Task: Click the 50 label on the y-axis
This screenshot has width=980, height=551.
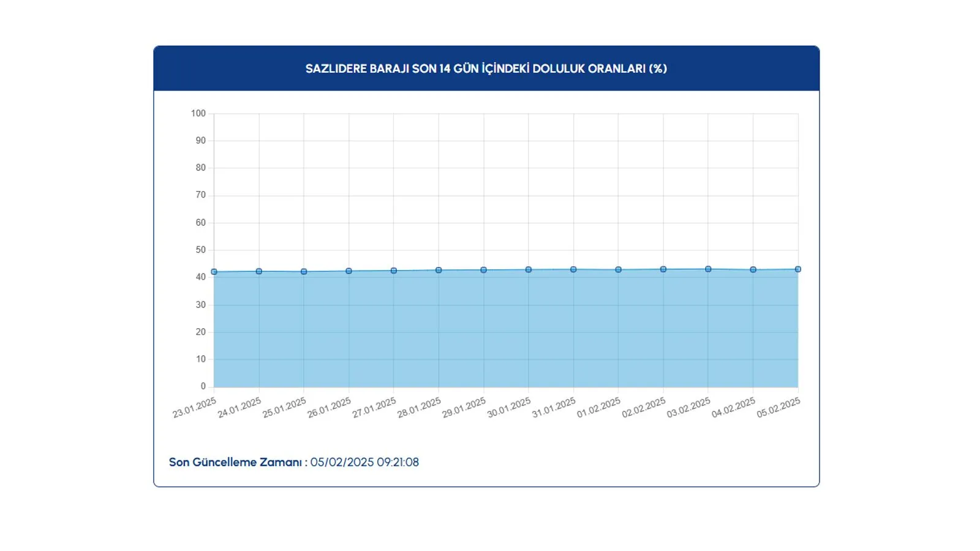Action: [x=201, y=250]
